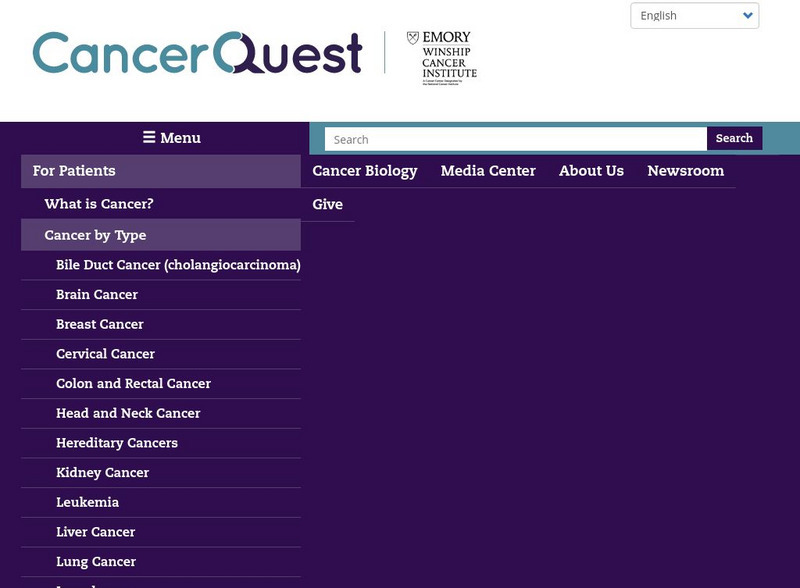Open the Bile Duct Cancer page

[178, 265]
